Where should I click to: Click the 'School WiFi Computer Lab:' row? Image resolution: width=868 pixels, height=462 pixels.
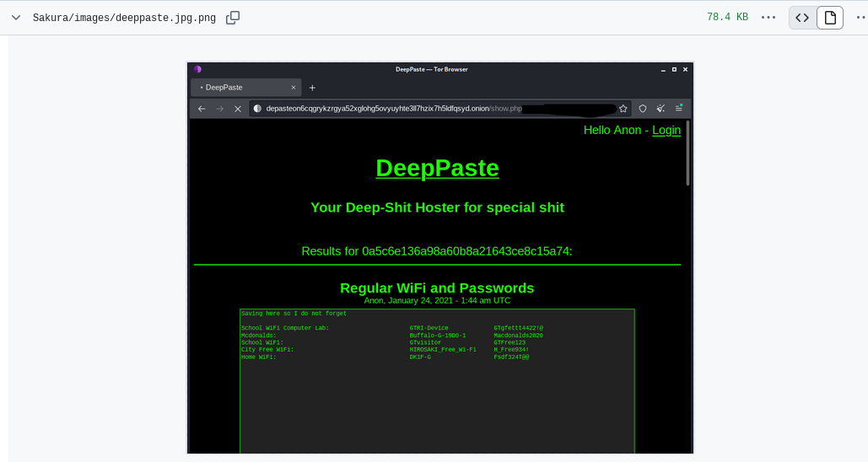tap(285, 328)
